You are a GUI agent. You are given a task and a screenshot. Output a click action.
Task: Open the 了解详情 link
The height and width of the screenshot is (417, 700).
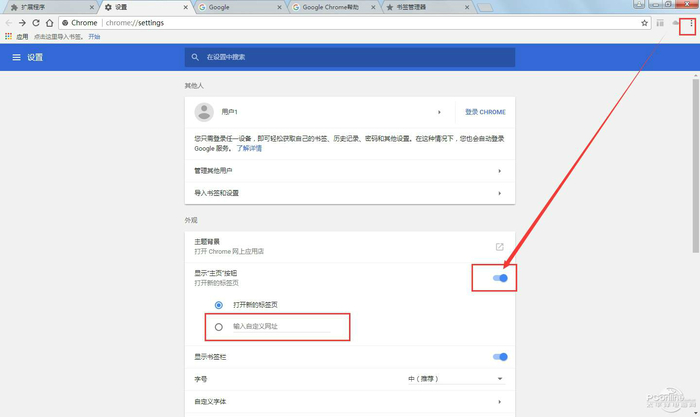pyautogui.click(x=249, y=148)
